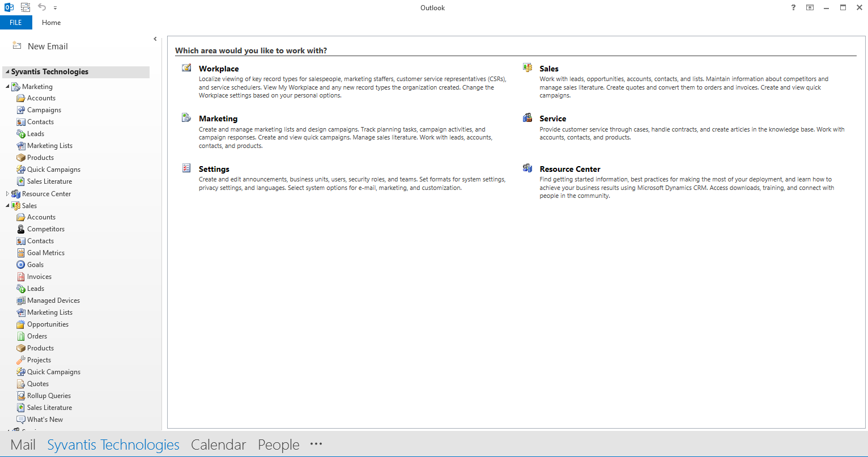
Task: Open Quick Campaigns under Marketing
Action: point(54,170)
